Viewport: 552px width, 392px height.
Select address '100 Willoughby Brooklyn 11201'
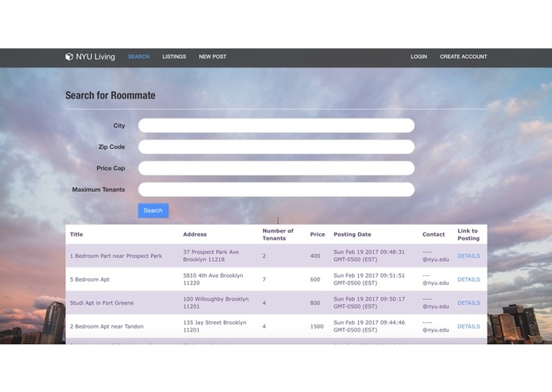pos(216,302)
